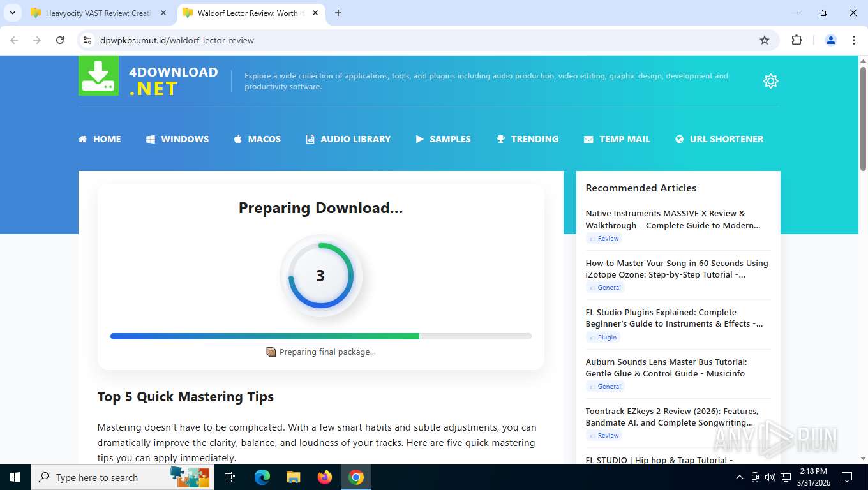Click the address bar URL field
This screenshot has height=490, width=868.
pyautogui.click(x=428, y=40)
